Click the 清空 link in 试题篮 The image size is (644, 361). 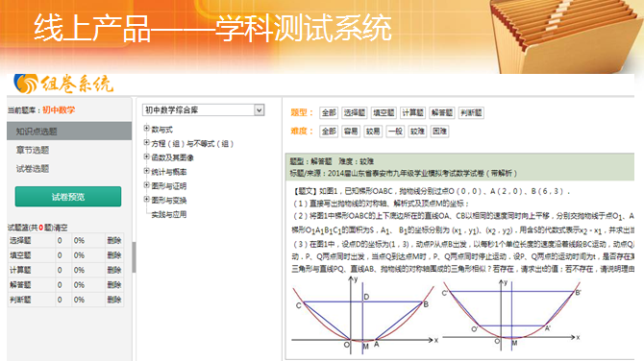[61, 228]
